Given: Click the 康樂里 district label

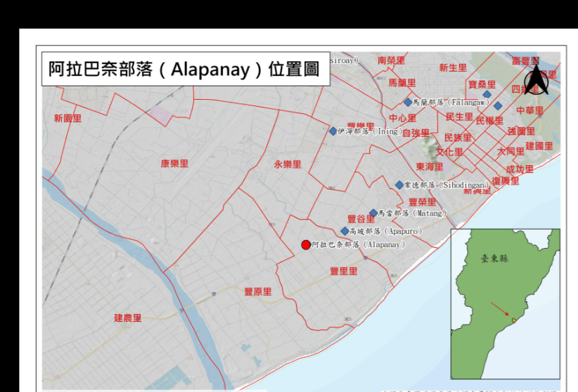Looking at the screenshot, I should [x=174, y=164].
